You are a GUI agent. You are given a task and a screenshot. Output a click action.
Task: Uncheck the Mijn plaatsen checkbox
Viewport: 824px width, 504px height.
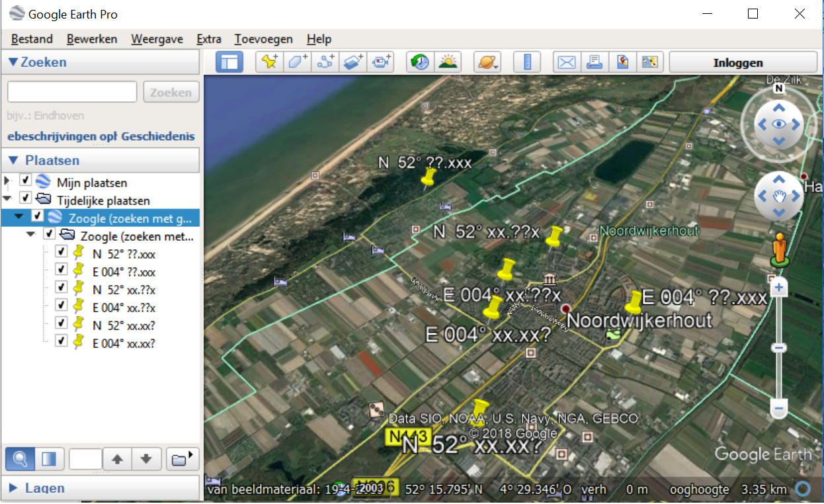pos(25,181)
